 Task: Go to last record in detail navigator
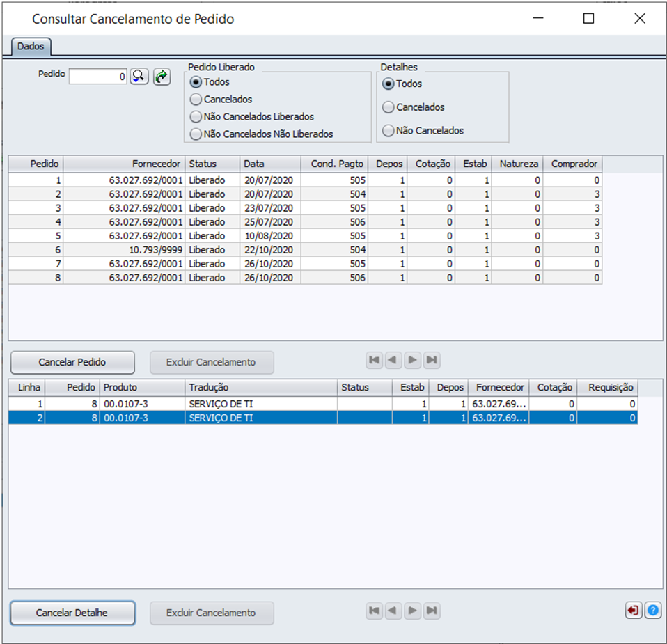432,611
